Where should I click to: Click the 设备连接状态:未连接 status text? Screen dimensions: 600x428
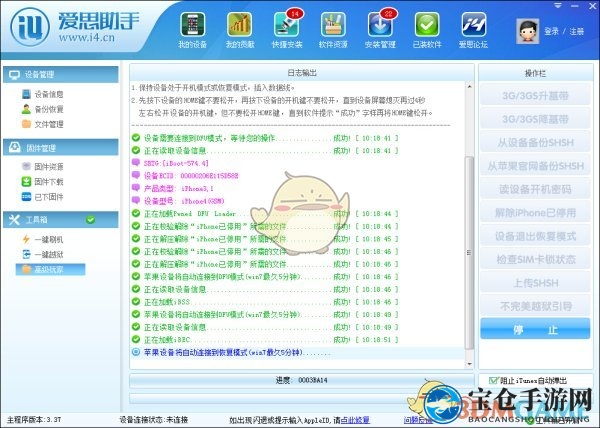tap(153, 420)
